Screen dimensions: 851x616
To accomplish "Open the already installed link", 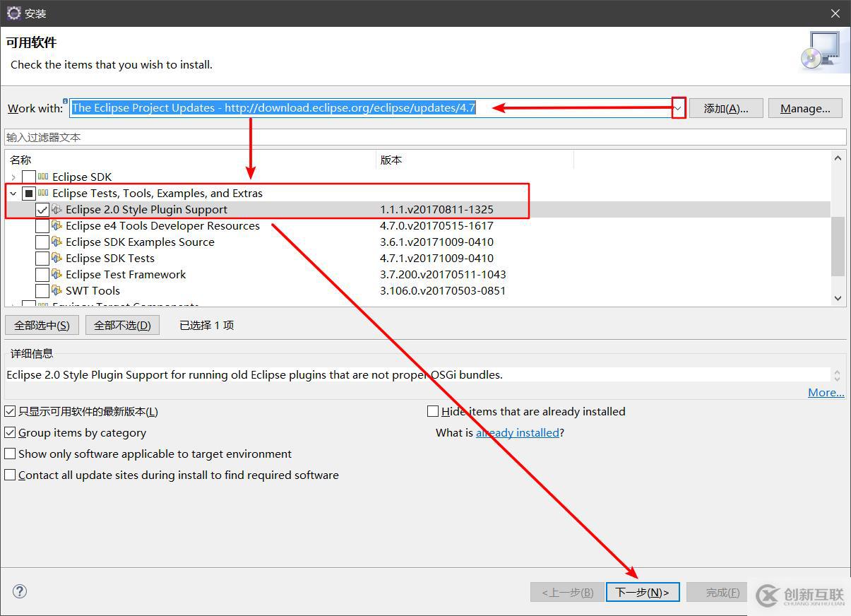I will [518, 432].
